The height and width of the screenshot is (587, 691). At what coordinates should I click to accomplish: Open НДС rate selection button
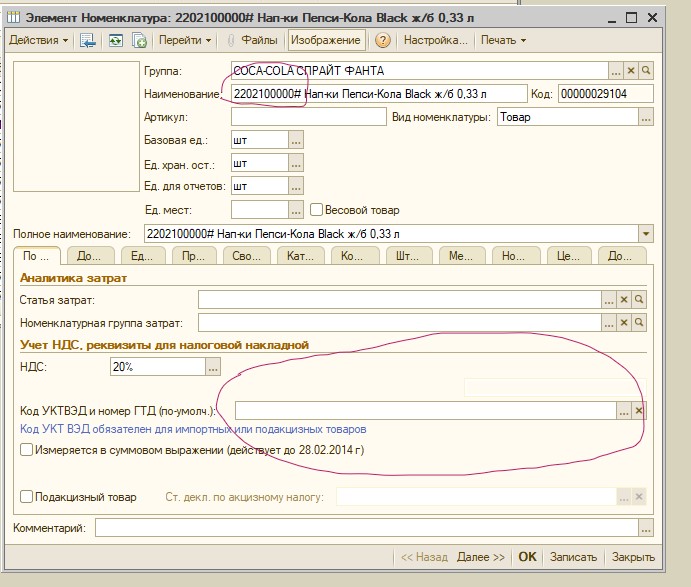213,367
